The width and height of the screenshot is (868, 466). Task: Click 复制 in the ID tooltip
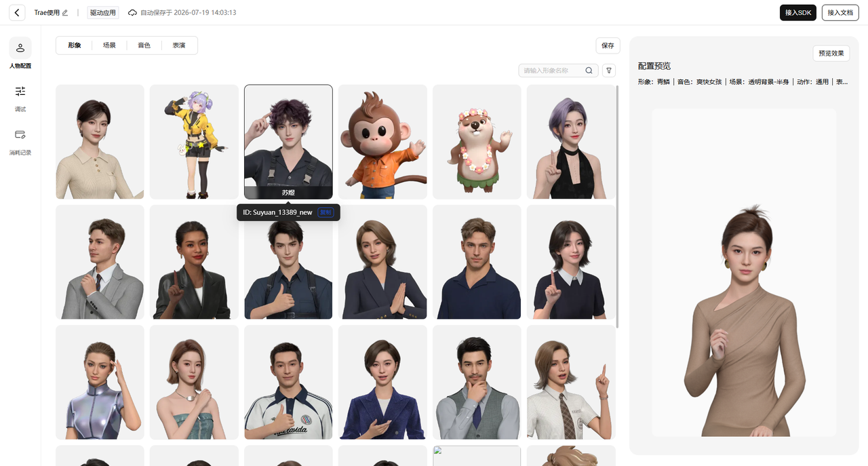pos(326,212)
